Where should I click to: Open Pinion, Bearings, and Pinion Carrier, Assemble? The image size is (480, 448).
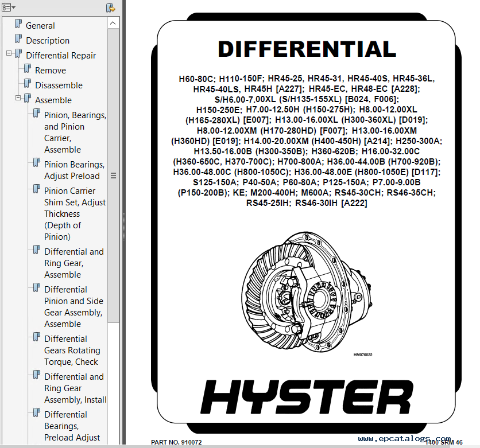[x=75, y=133]
